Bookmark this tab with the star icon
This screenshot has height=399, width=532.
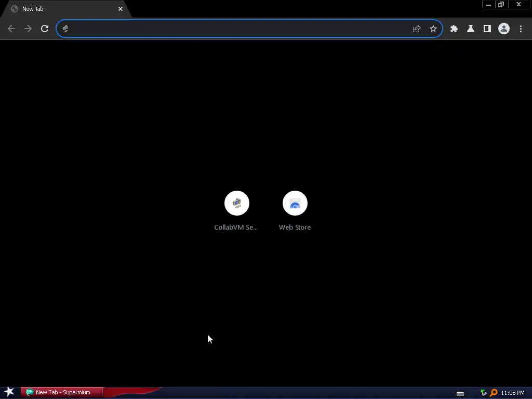click(433, 29)
